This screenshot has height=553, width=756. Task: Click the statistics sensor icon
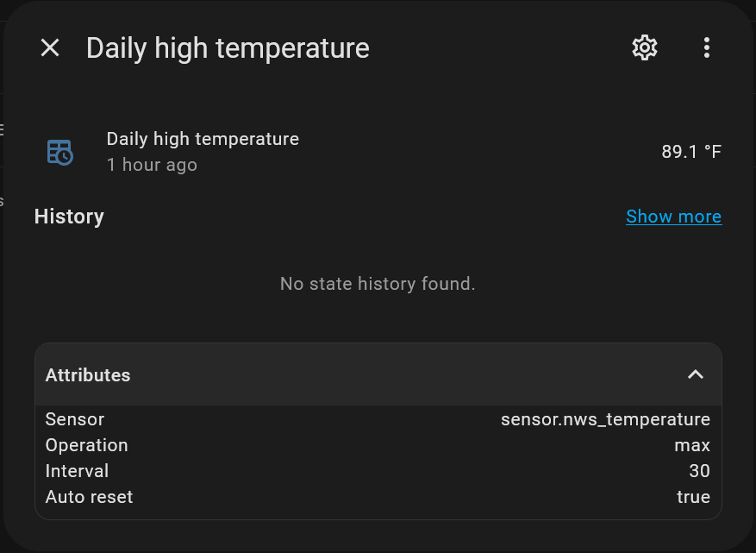[59, 152]
